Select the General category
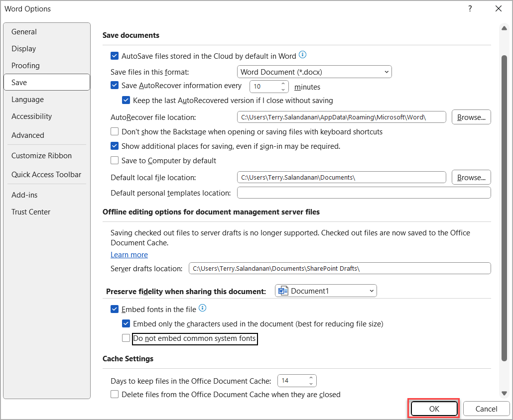This screenshot has height=420, width=513. point(47,32)
